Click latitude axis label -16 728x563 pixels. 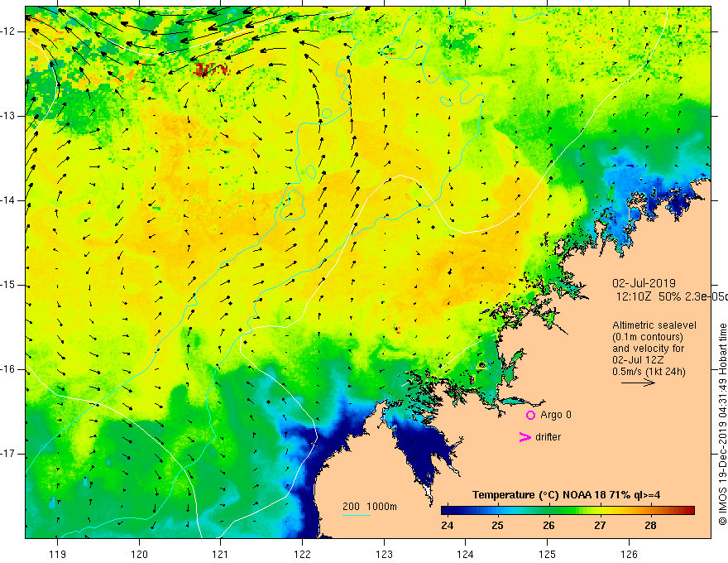point(8,369)
